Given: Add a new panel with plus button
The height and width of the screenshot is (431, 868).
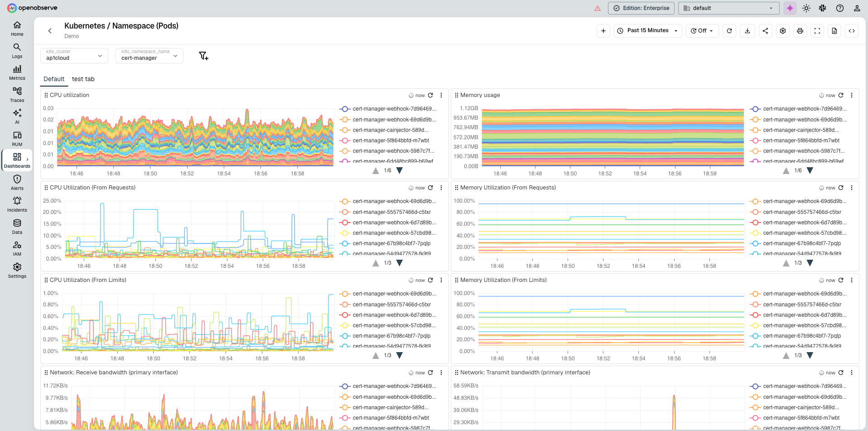Looking at the screenshot, I should [x=603, y=31].
